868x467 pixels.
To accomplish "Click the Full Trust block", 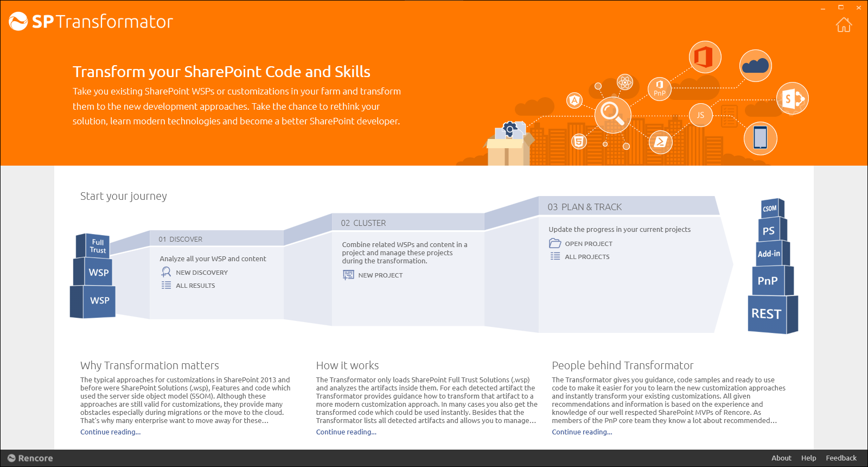I will coord(93,246).
